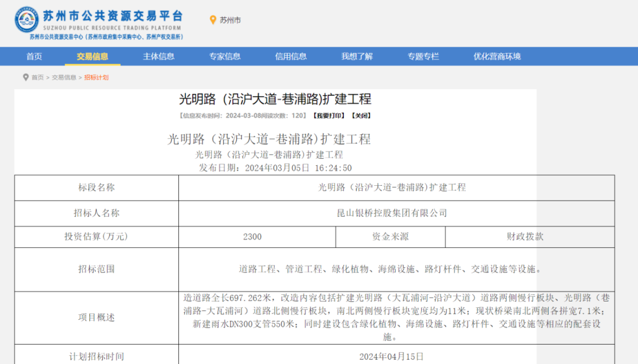Click the 首页 breadcrumb link
The image size is (638, 364).
point(38,77)
